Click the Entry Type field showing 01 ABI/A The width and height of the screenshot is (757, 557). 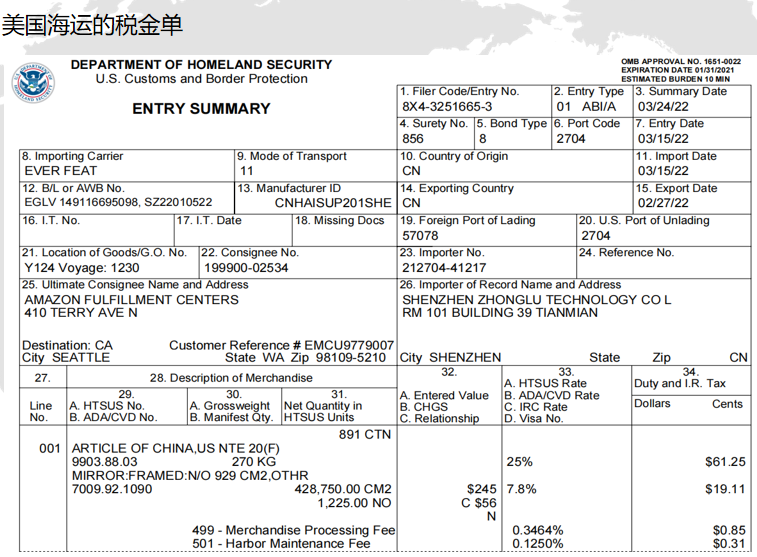point(587,107)
